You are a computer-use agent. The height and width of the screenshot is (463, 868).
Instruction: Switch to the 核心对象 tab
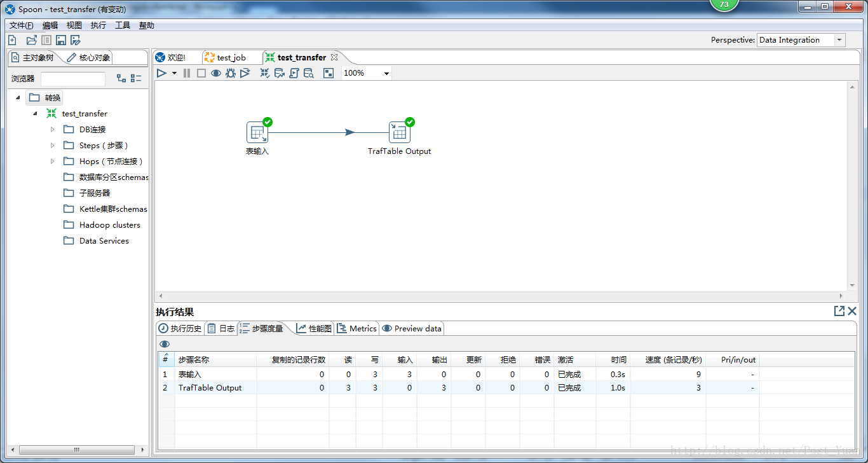pos(90,57)
